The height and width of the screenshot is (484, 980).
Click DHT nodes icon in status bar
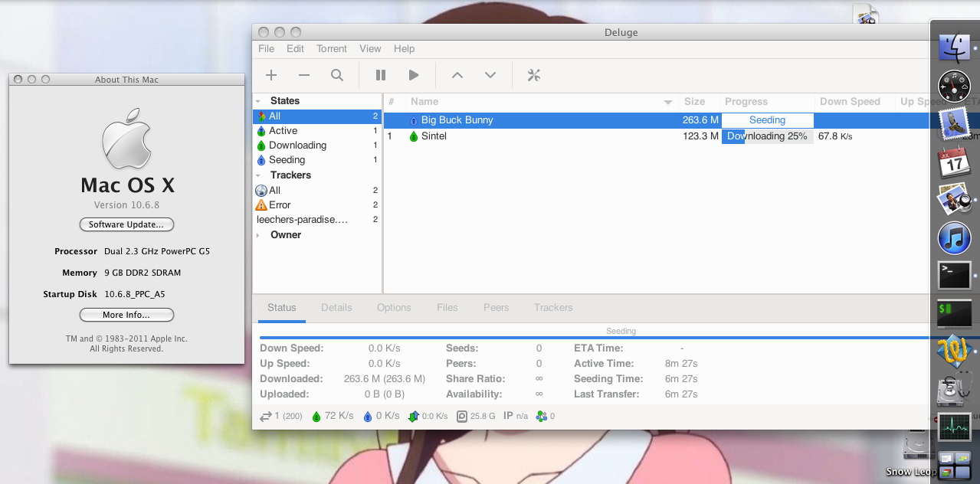(542, 416)
